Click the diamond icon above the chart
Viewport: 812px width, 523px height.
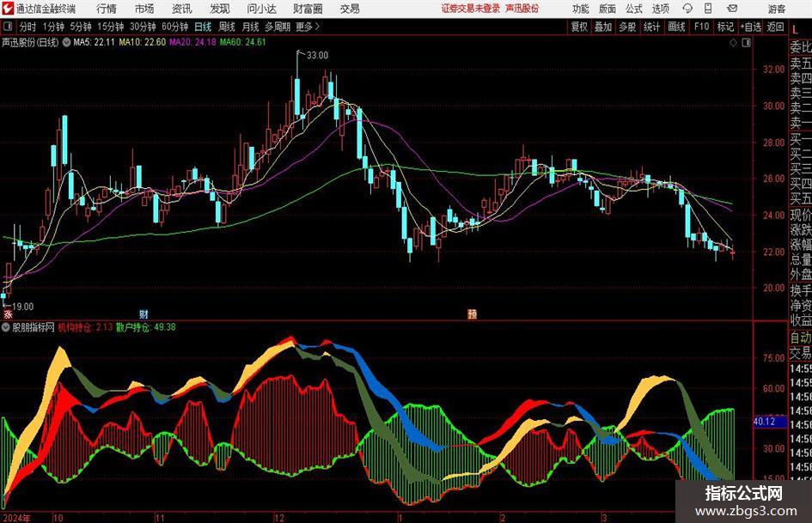click(x=733, y=43)
